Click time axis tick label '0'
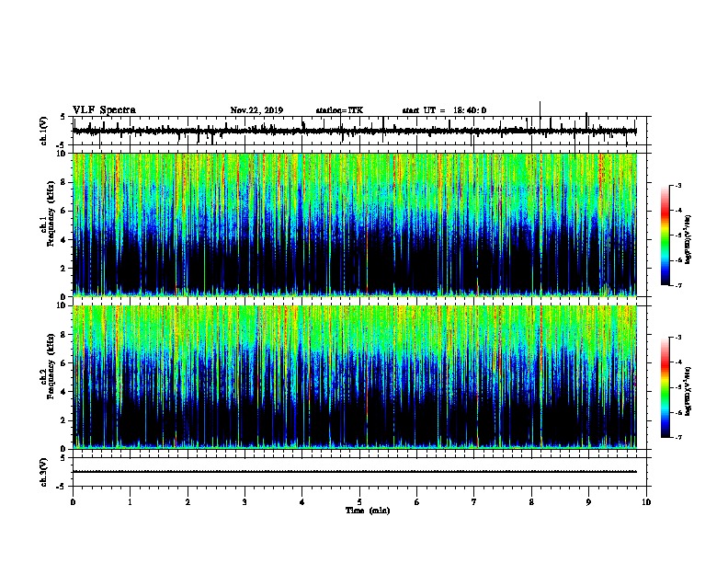This screenshot has height=563, width=728. tap(73, 502)
